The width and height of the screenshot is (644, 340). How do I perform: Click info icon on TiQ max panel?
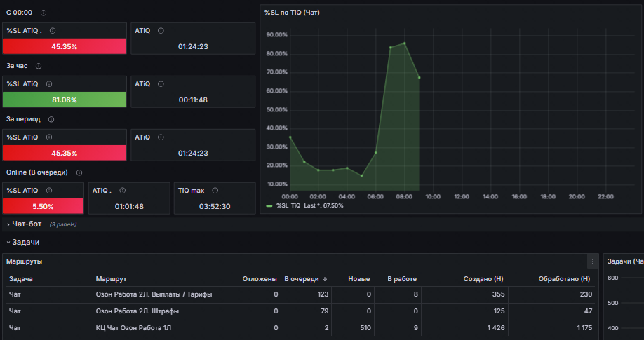coord(215,191)
